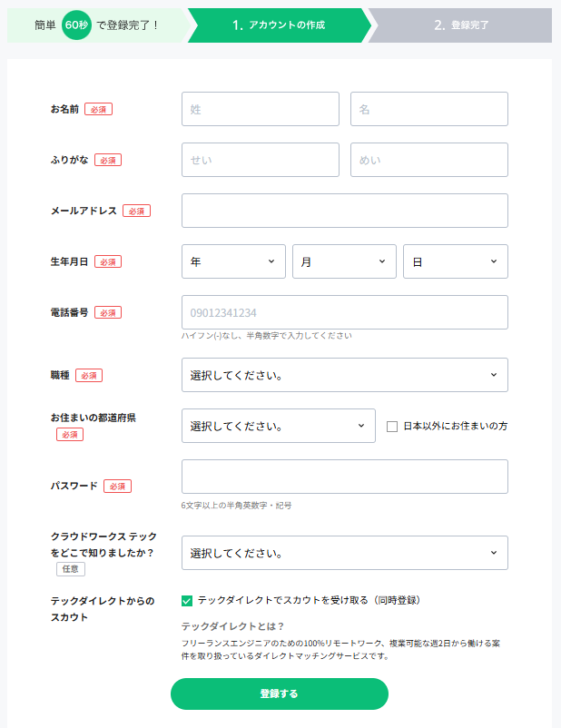561x728 pixels.
Task: Click the パスワード input field
Action: pos(344,477)
